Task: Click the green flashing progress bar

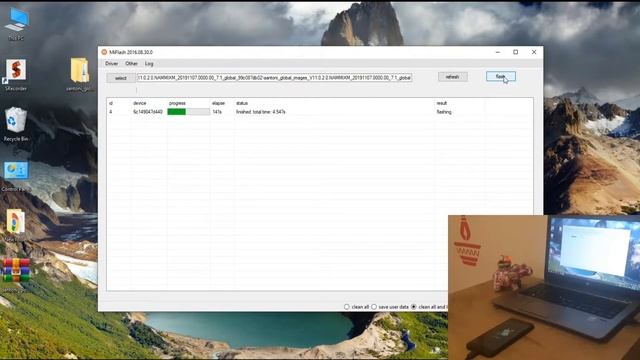Action: click(189, 112)
